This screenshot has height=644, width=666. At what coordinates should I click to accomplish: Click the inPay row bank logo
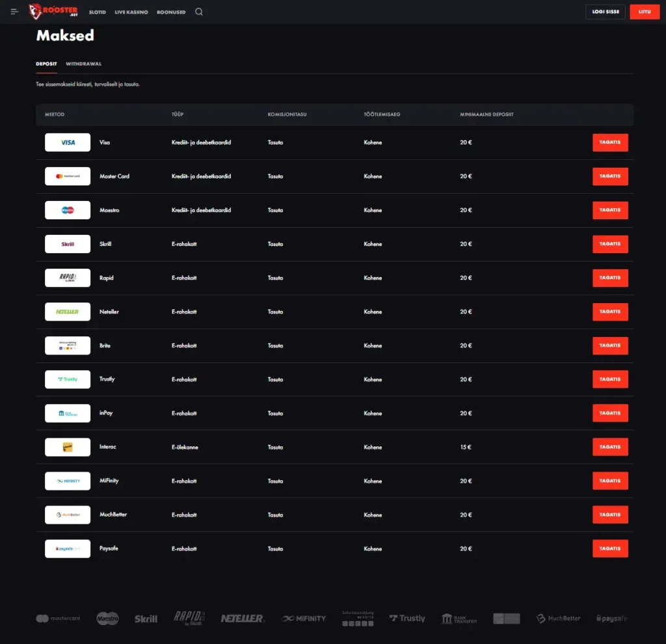click(68, 413)
